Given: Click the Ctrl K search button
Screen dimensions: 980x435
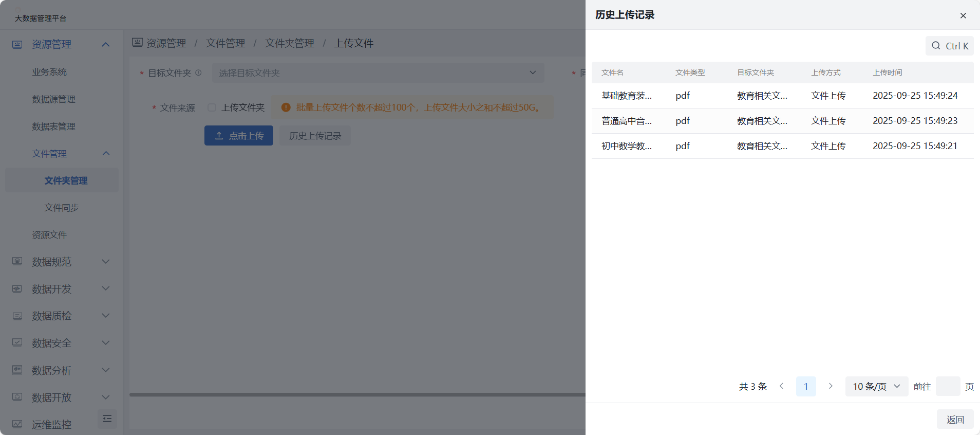Looking at the screenshot, I should tap(950, 46).
